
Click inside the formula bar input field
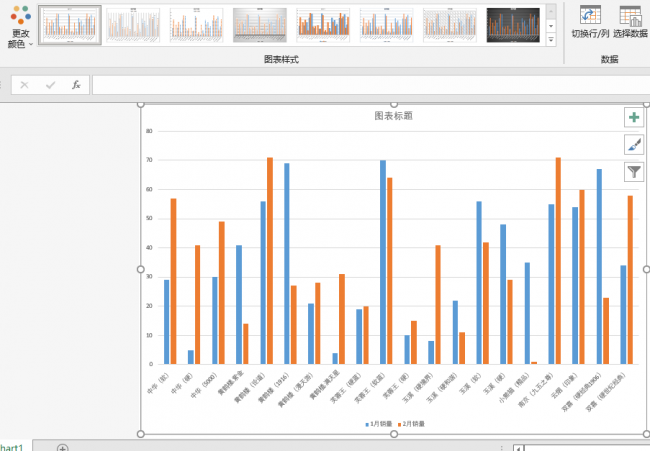click(x=371, y=85)
